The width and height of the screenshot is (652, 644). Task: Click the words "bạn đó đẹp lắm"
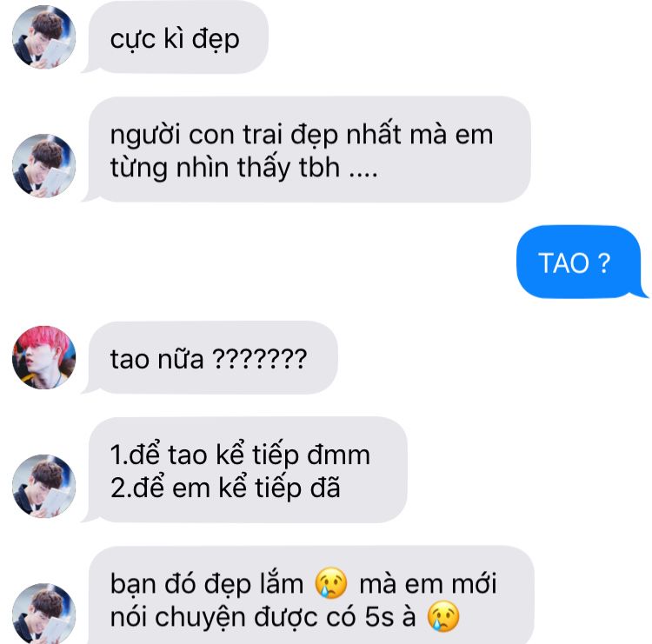point(207,584)
